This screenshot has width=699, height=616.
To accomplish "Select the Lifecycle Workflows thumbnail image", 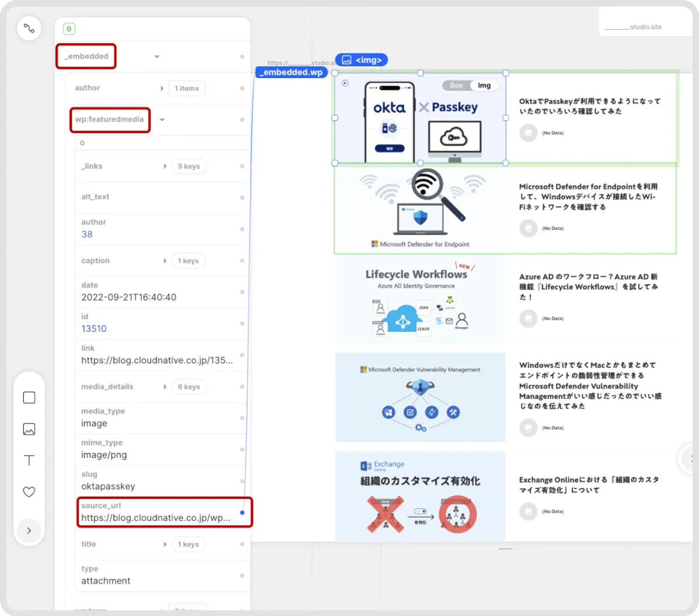I will pos(420,300).
